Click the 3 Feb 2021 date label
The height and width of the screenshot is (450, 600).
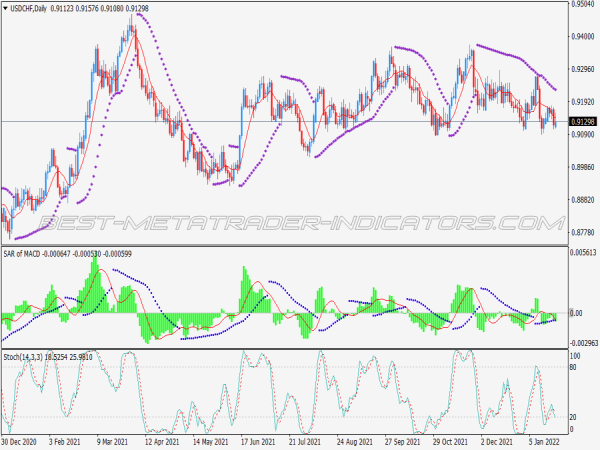[x=65, y=442]
